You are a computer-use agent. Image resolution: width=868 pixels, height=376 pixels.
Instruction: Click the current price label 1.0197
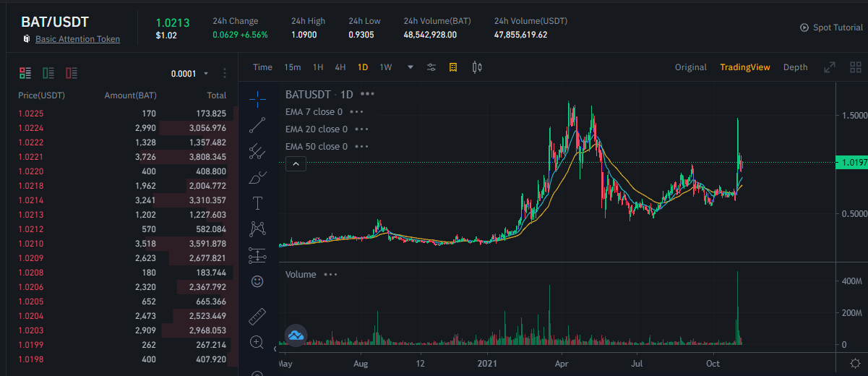click(851, 163)
